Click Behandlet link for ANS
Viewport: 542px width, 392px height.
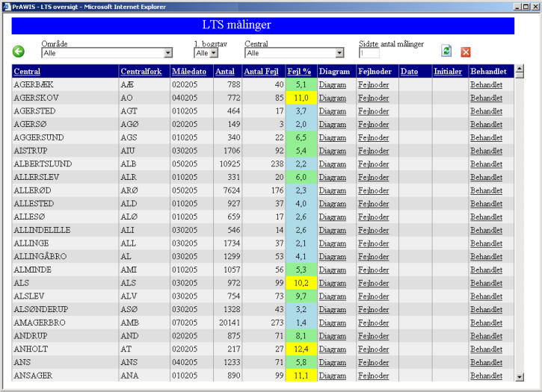(486, 363)
